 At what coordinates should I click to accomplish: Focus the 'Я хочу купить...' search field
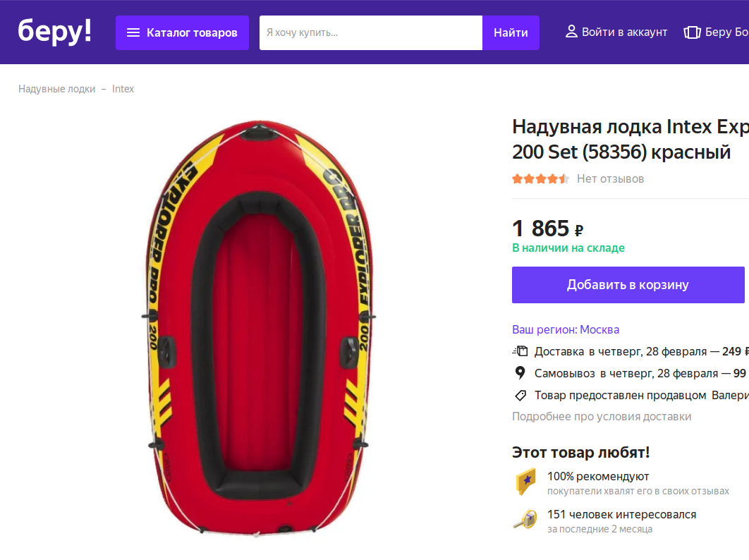[x=370, y=33]
